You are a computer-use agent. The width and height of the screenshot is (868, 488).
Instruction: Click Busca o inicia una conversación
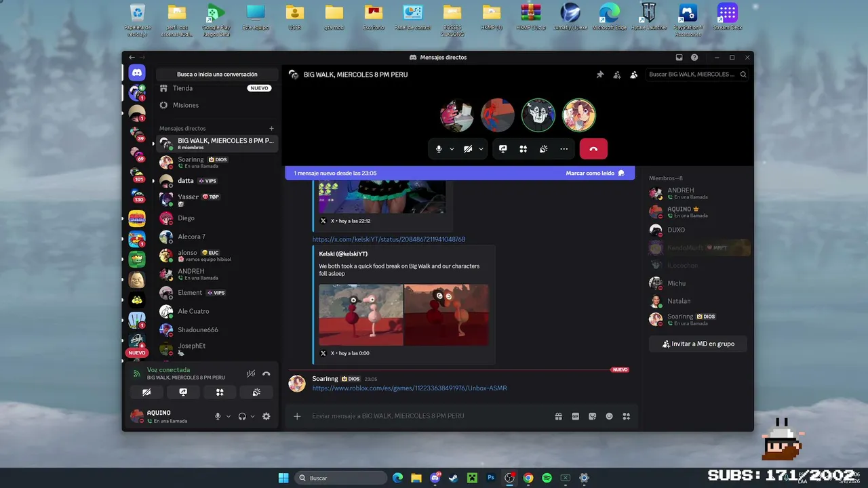tap(217, 75)
